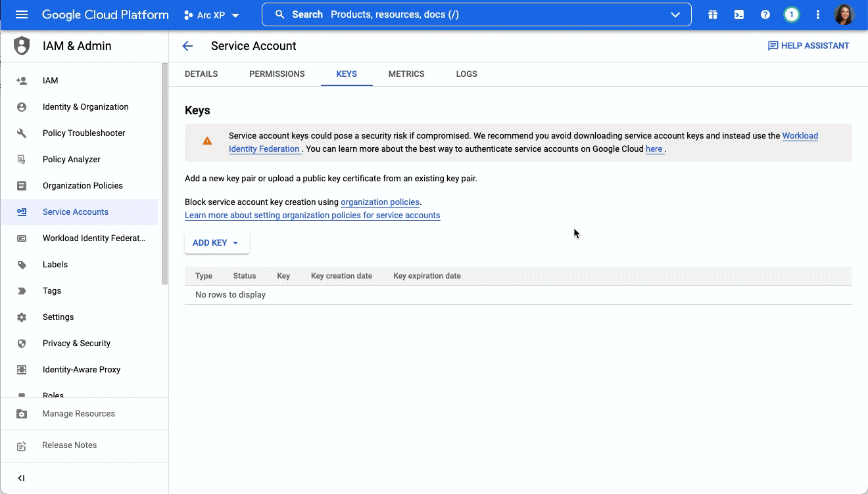Screen dimensions: 868x494
Task: Click the Identity-Aware Proxy icon
Action: [22, 370]
